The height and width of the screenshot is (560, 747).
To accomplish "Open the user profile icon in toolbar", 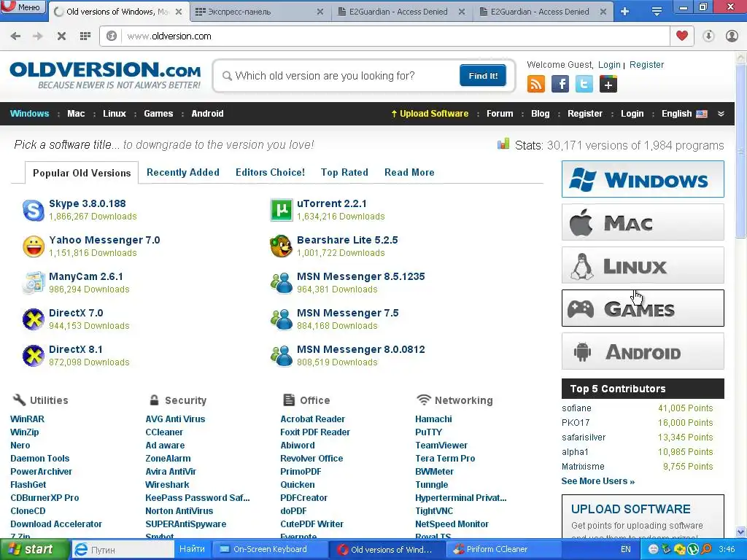I will point(732,36).
